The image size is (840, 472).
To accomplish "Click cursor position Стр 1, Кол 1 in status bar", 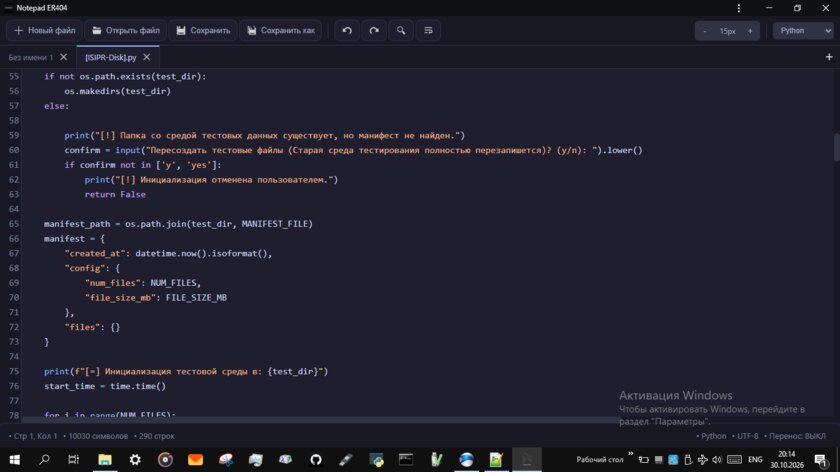I will (33, 436).
